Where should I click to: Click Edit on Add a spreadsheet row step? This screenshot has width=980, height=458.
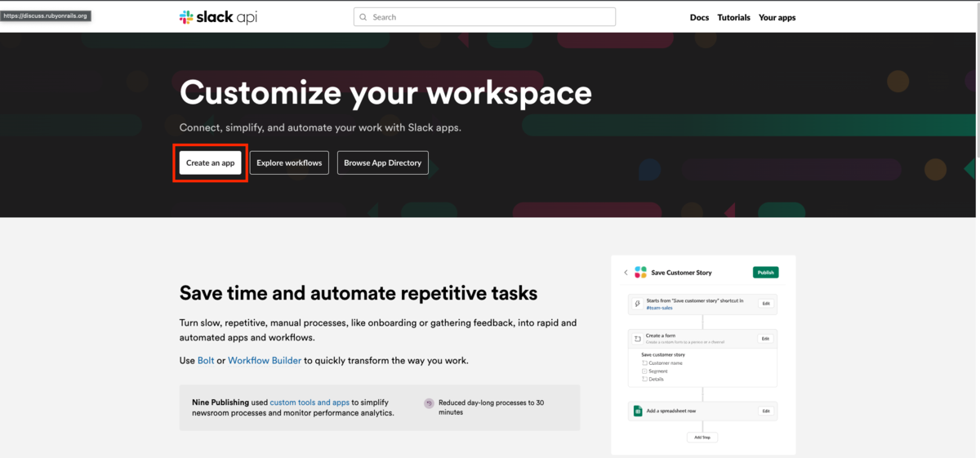tap(765, 411)
